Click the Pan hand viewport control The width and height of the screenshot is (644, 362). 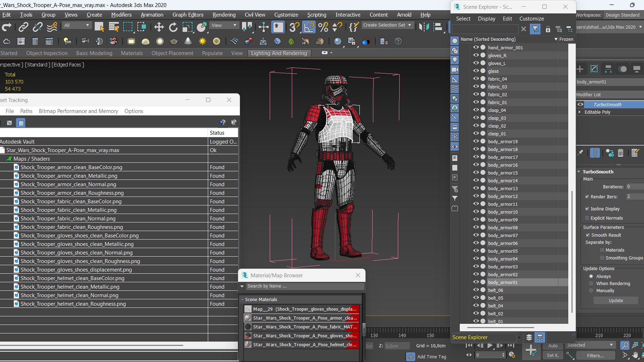635,355
